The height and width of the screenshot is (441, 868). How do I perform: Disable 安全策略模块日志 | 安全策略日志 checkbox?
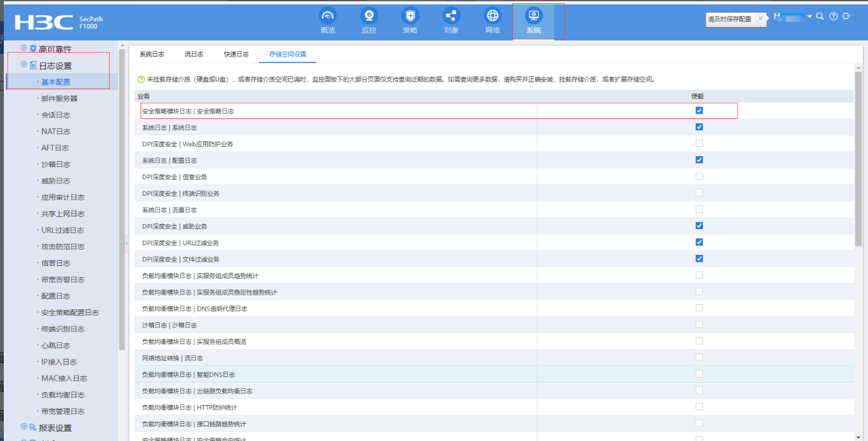coord(699,110)
